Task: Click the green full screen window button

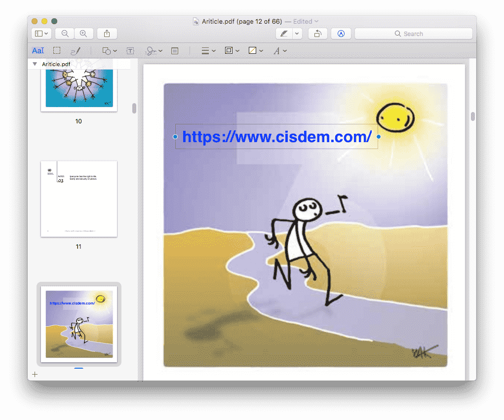Action: [54, 21]
